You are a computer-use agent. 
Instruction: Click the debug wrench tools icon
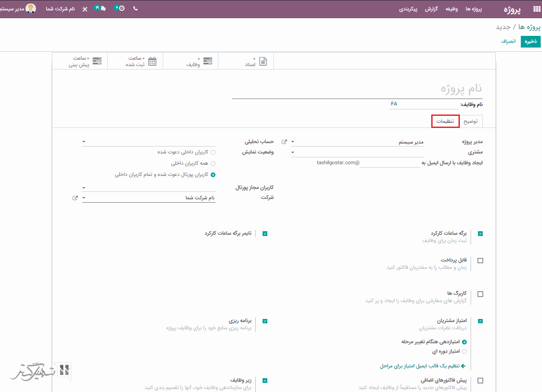click(85, 9)
